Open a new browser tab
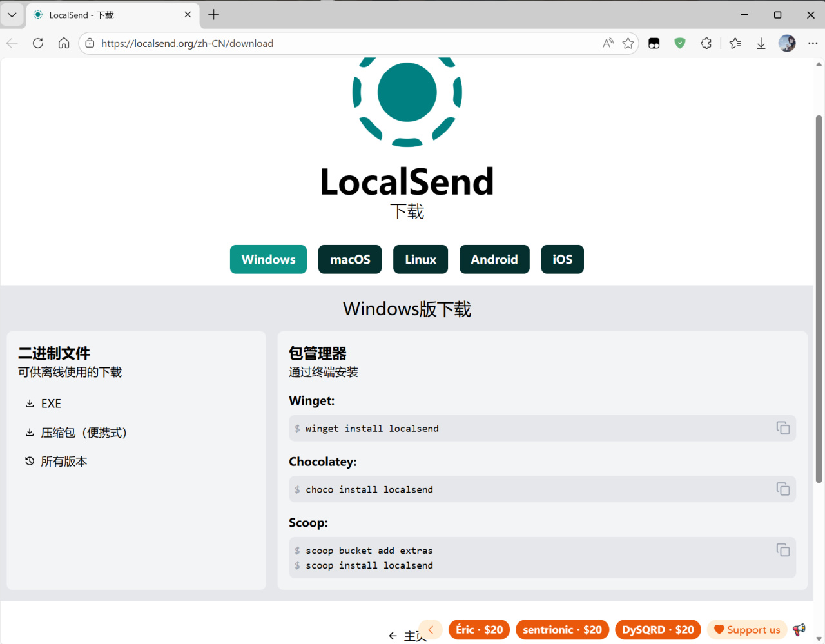 point(214,15)
